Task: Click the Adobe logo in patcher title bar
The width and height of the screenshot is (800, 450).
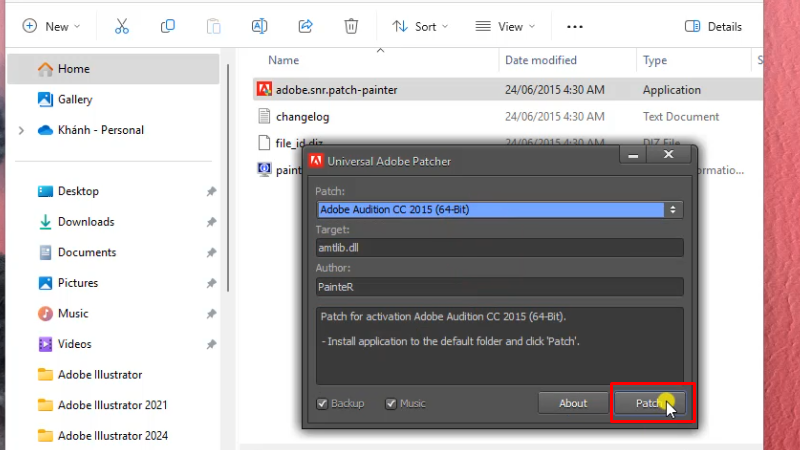Action: point(316,161)
